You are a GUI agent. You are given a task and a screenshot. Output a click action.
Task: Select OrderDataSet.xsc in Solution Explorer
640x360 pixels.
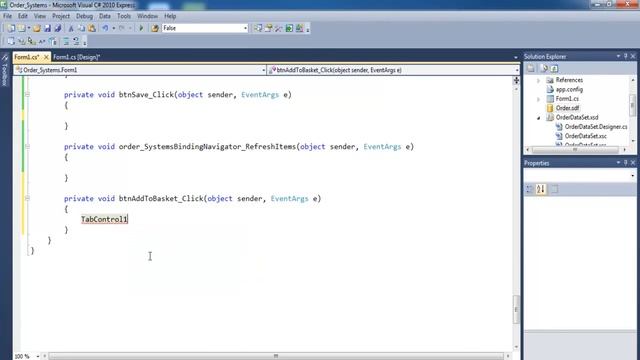point(585,136)
